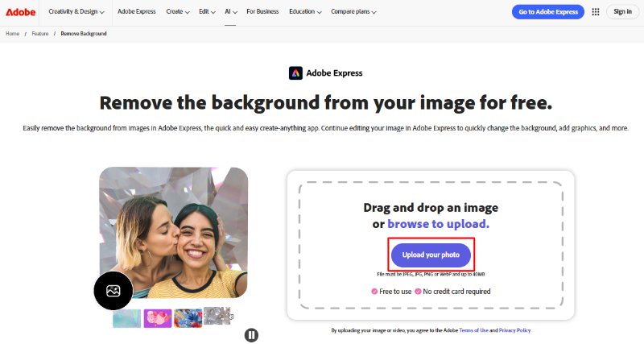Image resolution: width=644 pixels, height=344 pixels.
Task: Click the sample photo of two women
Action: point(173,233)
